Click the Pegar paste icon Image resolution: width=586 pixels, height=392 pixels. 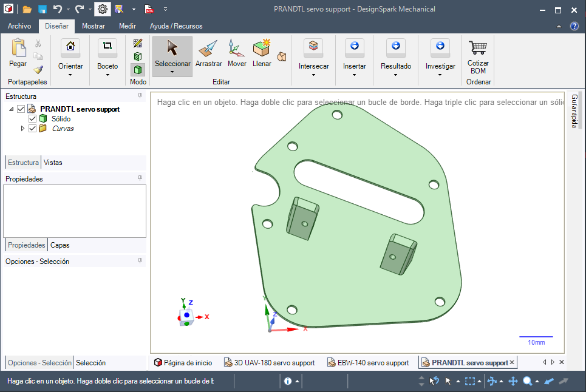18,52
